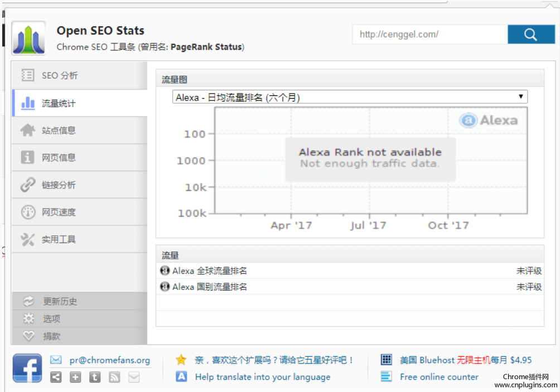Select the 流量统计 tab
The width and height of the screenshot is (560, 392).
pyautogui.click(x=80, y=103)
